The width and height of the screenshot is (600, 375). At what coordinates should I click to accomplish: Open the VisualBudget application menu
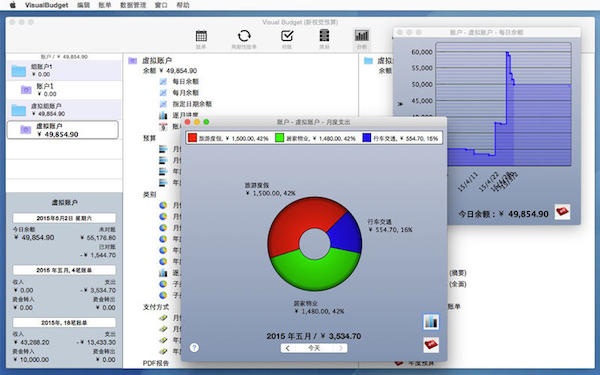46,5
